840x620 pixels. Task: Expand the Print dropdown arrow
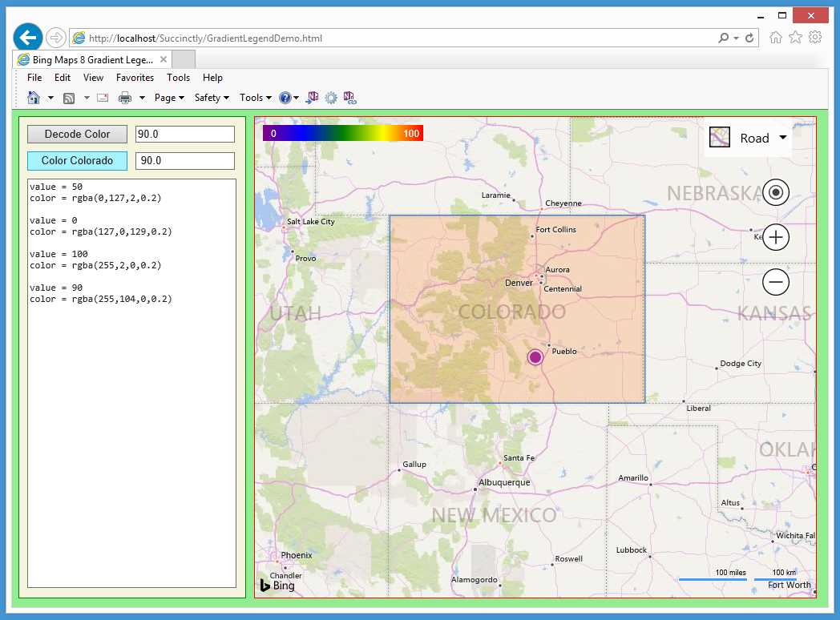(x=142, y=98)
